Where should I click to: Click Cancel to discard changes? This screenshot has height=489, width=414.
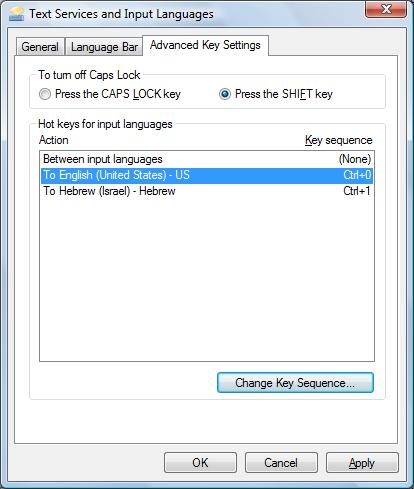coord(281,463)
